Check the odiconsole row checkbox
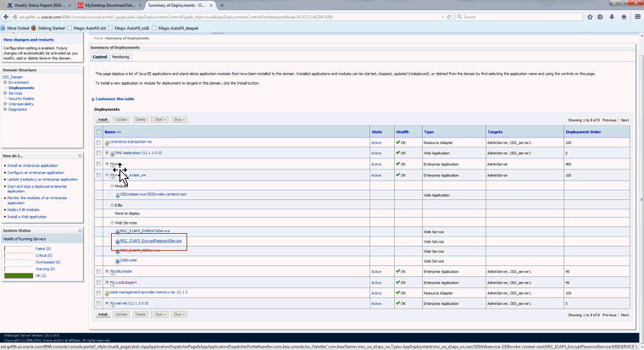Image resolution: width=644 pixels, height=350 pixels. pos(98,271)
